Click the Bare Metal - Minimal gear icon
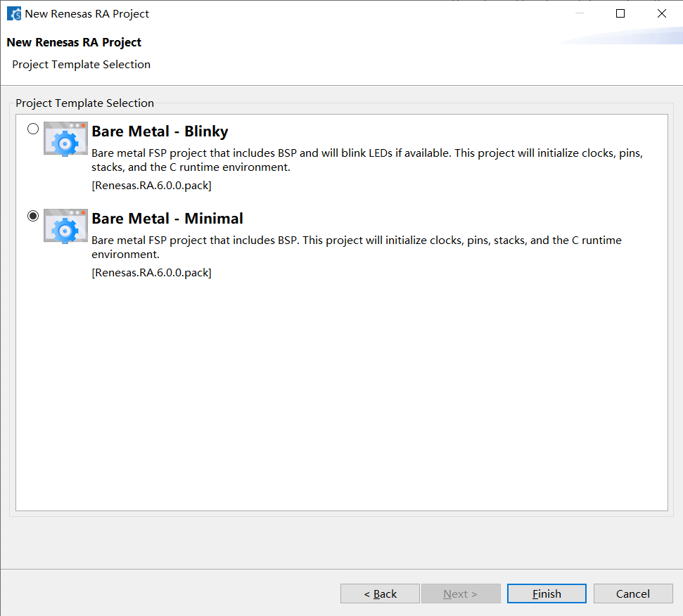This screenshot has width=683, height=616. [x=65, y=226]
